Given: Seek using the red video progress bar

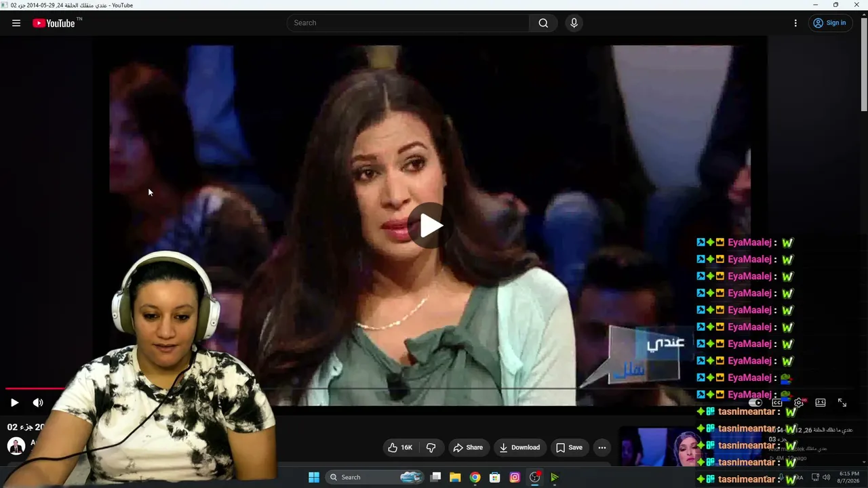Looking at the screenshot, I should 37,388.
